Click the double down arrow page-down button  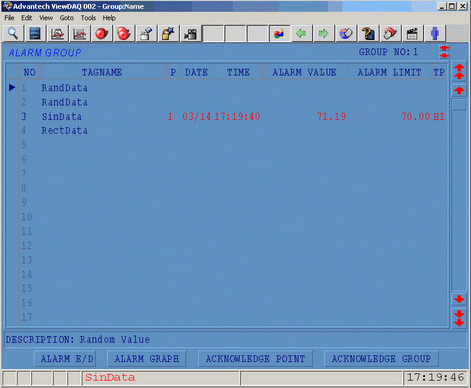459,318
